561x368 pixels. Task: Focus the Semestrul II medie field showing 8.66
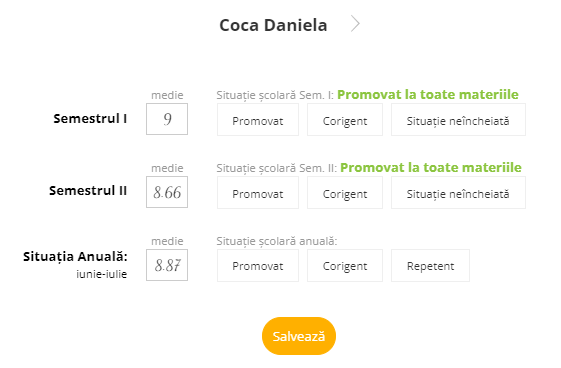click(x=167, y=192)
